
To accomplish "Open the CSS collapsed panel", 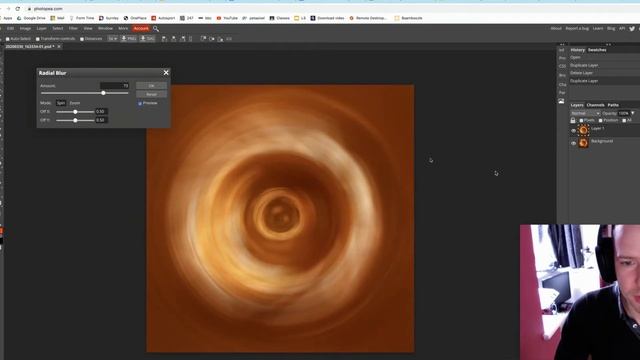I will [562, 66].
